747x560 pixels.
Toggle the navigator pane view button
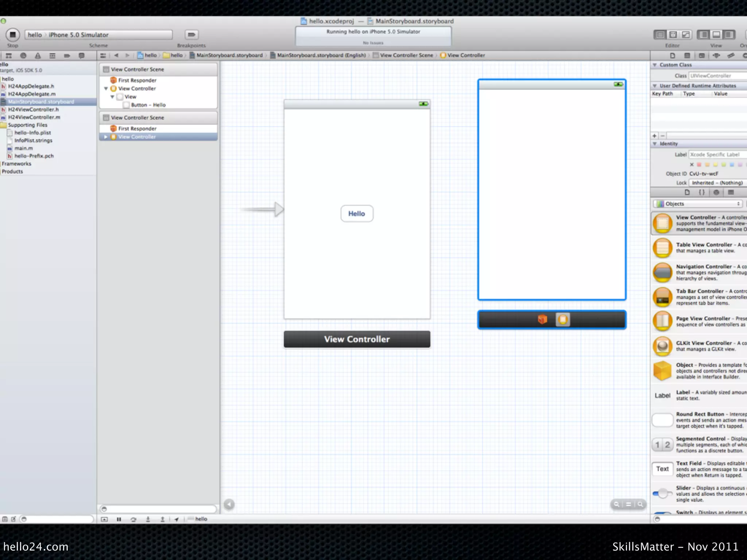pyautogui.click(x=704, y=35)
